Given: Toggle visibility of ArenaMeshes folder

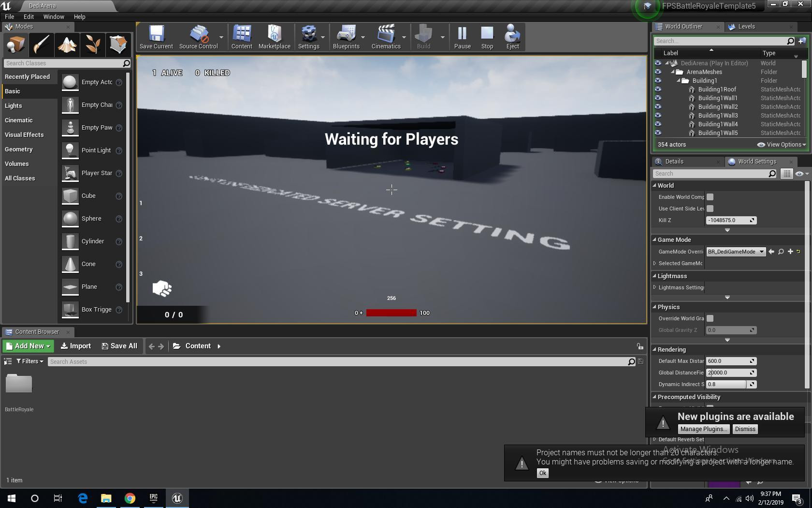Looking at the screenshot, I should click(658, 72).
